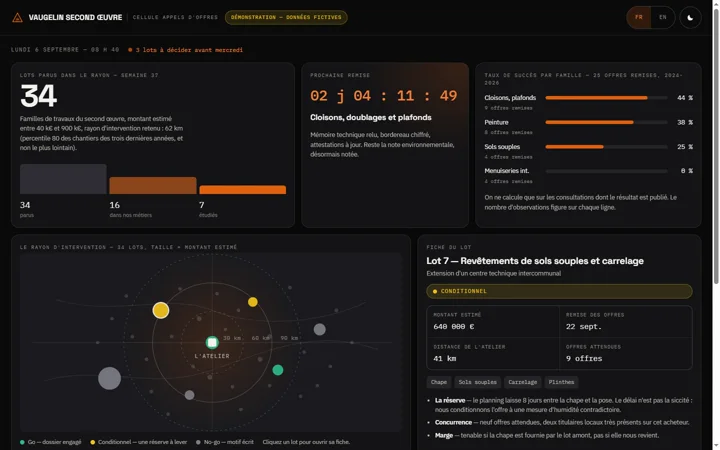Click the 9 offres expected value
Viewport: 720px width, 450px height.
(584, 359)
